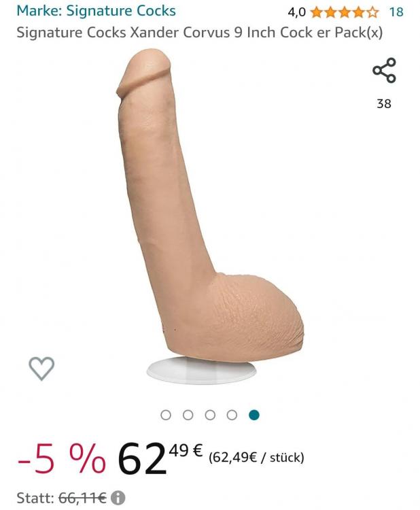Select the fourth image carousel dot
Screen dimensions: 420x510
tap(232, 415)
